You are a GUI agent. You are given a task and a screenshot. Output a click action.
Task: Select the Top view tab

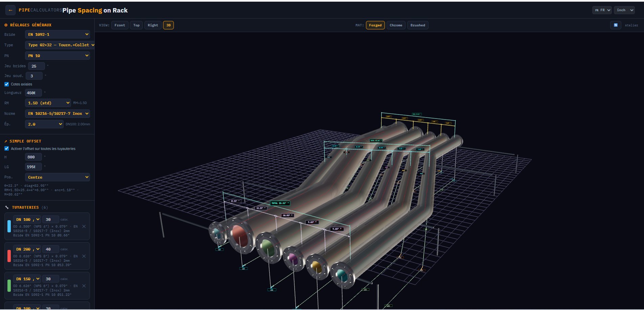point(136,25)
